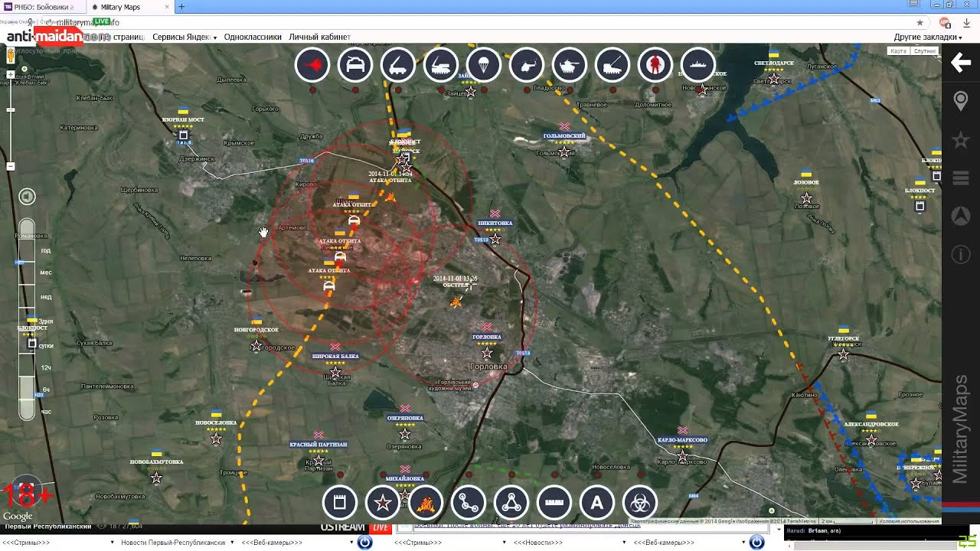This screenshot has width=980, height=551.
Task: Select the star headquarters icon in bottom toolbar
Action: pos(383,503)
